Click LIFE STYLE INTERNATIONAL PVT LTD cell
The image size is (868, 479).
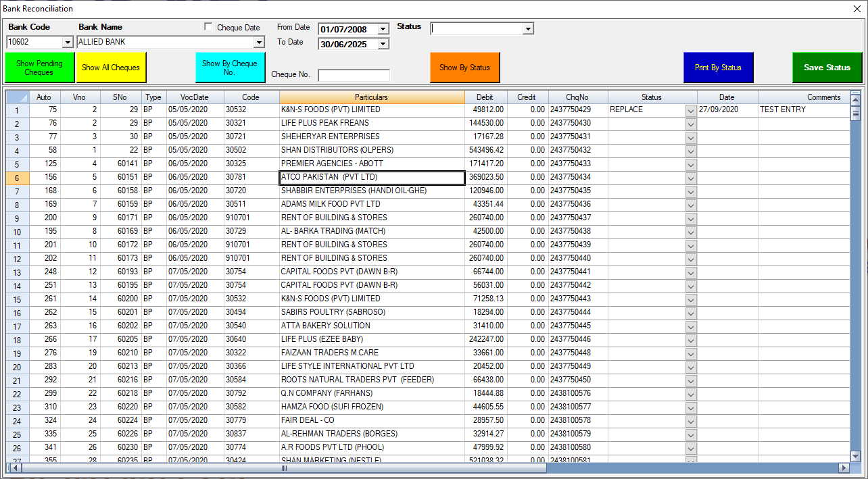click(372, 366)
